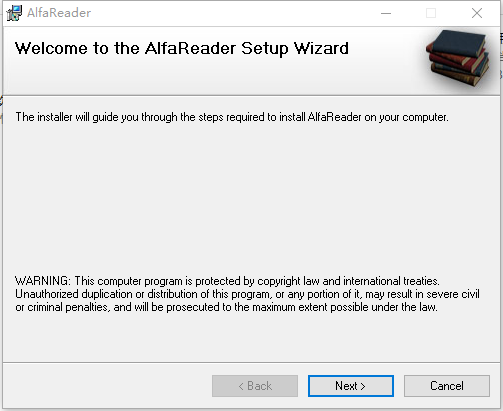Screen dimensions: 503x411
Task: Open the AlfaReader installer icon system menu
Action: [14, 13]
